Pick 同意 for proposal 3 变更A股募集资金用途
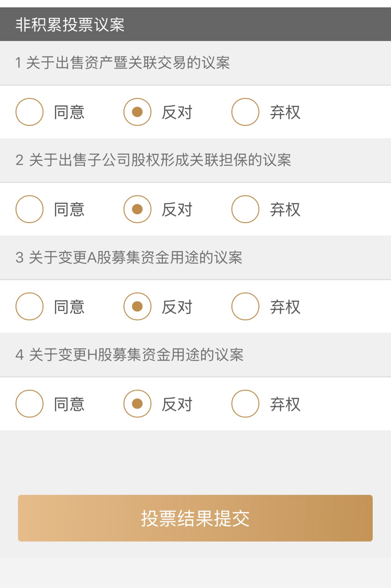Viewport: 391px width, 588px height. pyautogui.click(x=30, y=306)
